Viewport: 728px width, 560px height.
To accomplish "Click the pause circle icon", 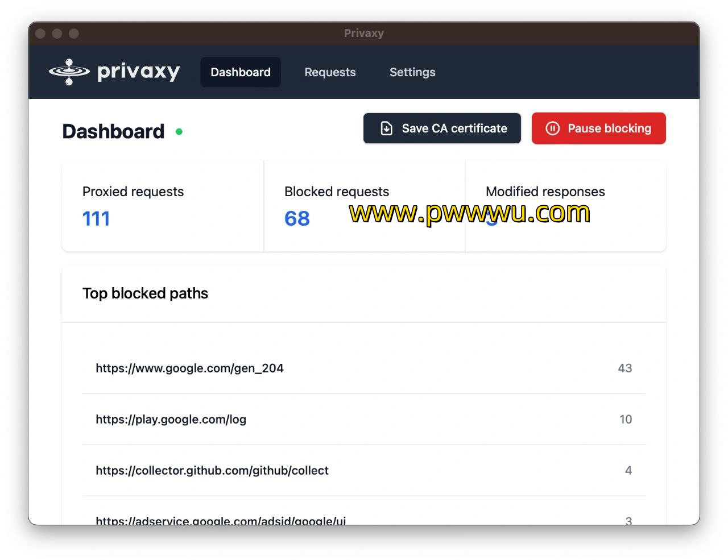I will [552, 128].
